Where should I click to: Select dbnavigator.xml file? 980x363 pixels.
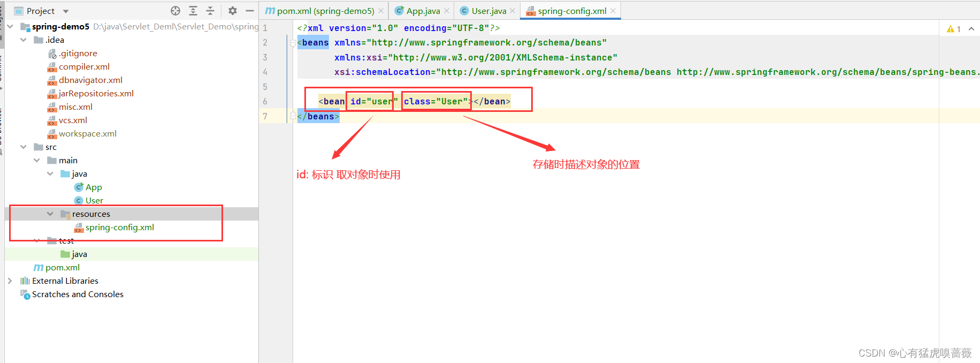pyautogui.click(x=90, y=80)
